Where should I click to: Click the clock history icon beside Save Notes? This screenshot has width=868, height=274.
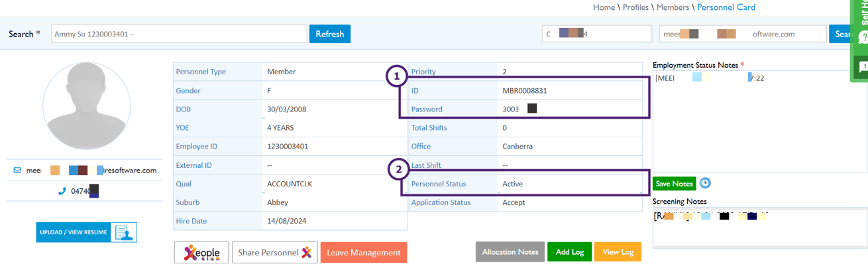coord(705,183)
